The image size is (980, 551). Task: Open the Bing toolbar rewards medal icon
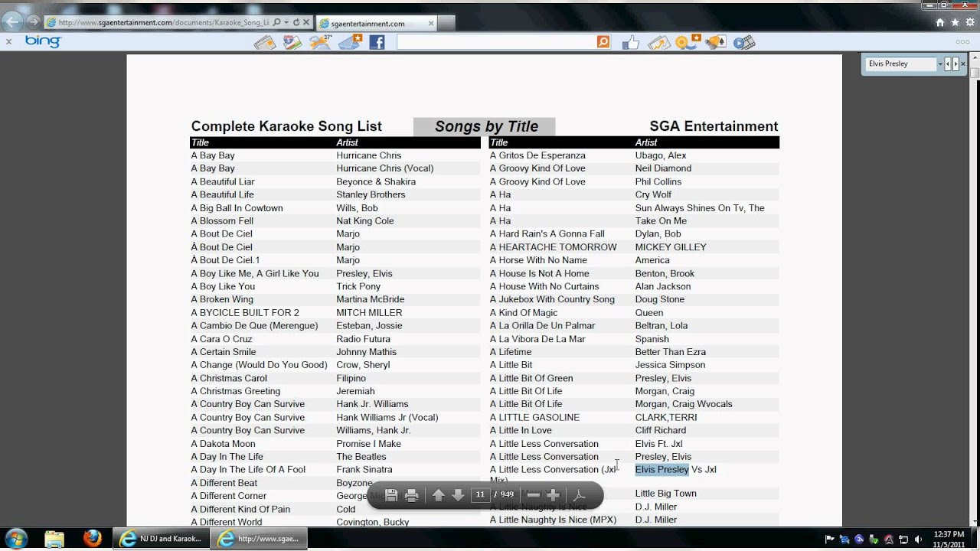(687, 43)
